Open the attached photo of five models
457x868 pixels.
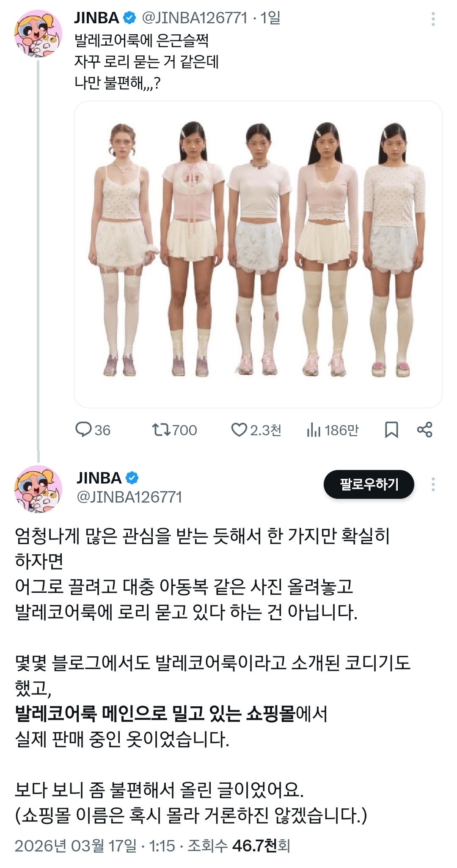(258, 254)
